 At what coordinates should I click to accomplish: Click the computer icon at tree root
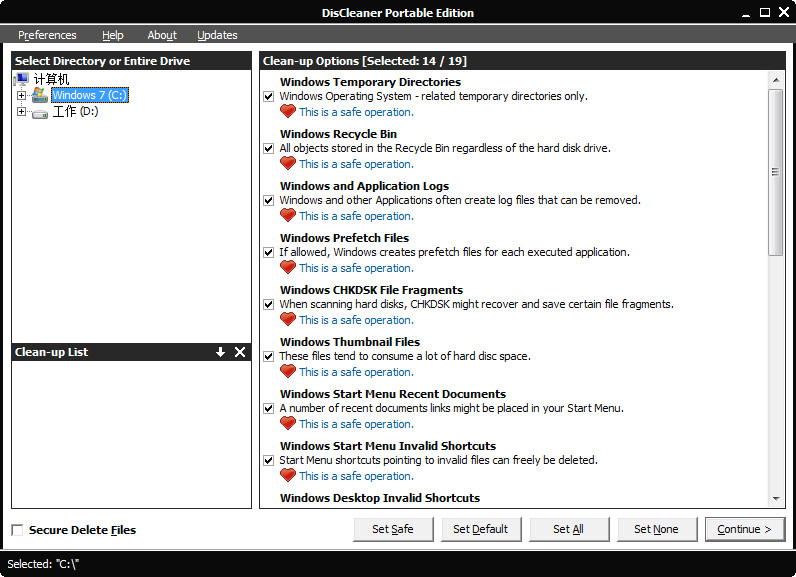click(x=22, y=79)
